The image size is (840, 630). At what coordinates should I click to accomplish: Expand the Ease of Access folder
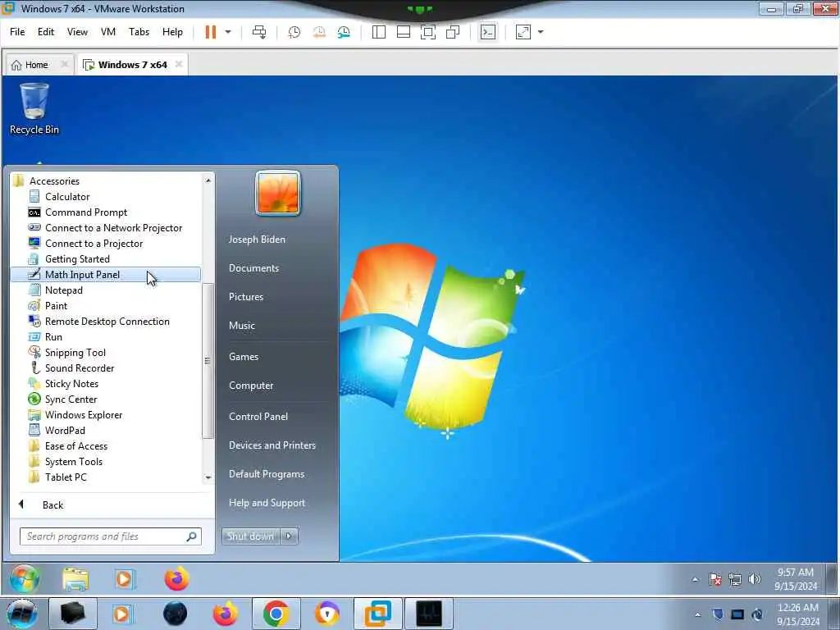pyautogui.click(x=76, y=445)
